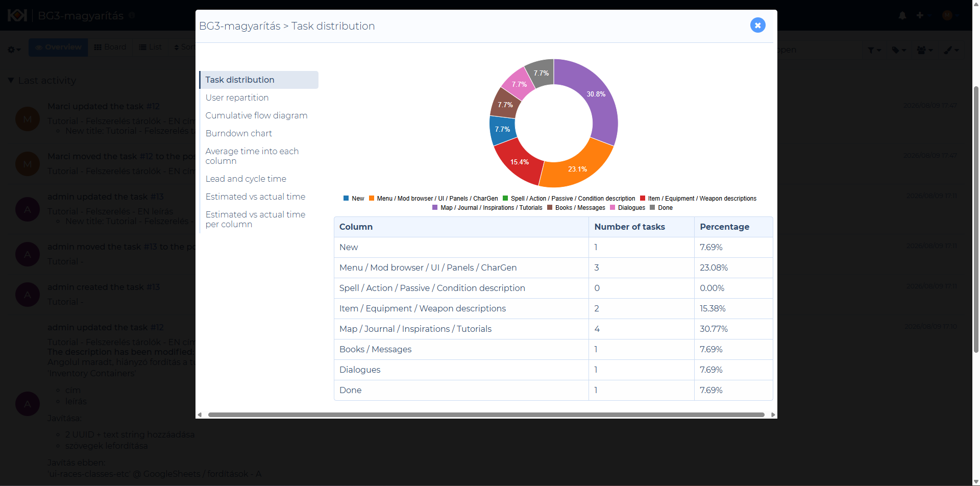Click the 'Percentage' table header
Image resolution: width=980 pixels, height=486 pixels.
[733, 227]
